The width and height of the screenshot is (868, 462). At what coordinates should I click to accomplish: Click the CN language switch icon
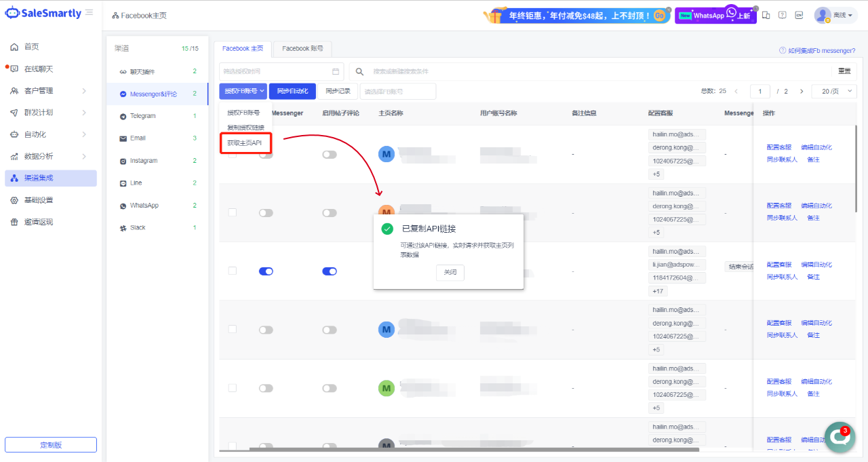coord(799,15)
